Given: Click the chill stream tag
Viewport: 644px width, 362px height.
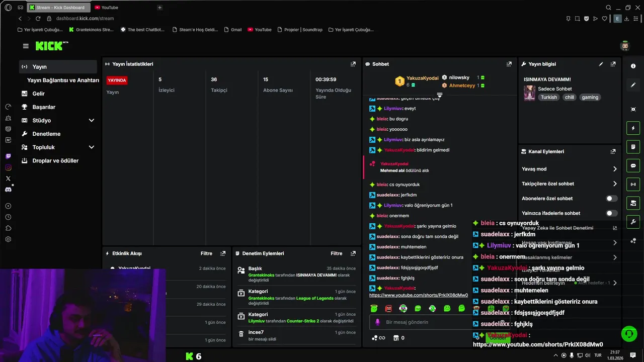Looking at the screenshot, I should click(569, 98).
